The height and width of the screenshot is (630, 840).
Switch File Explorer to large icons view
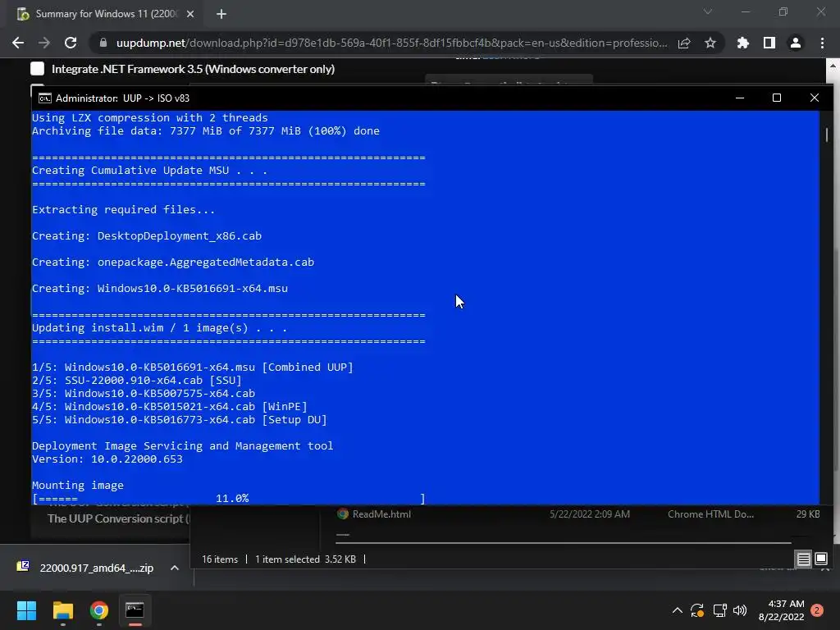821,559
